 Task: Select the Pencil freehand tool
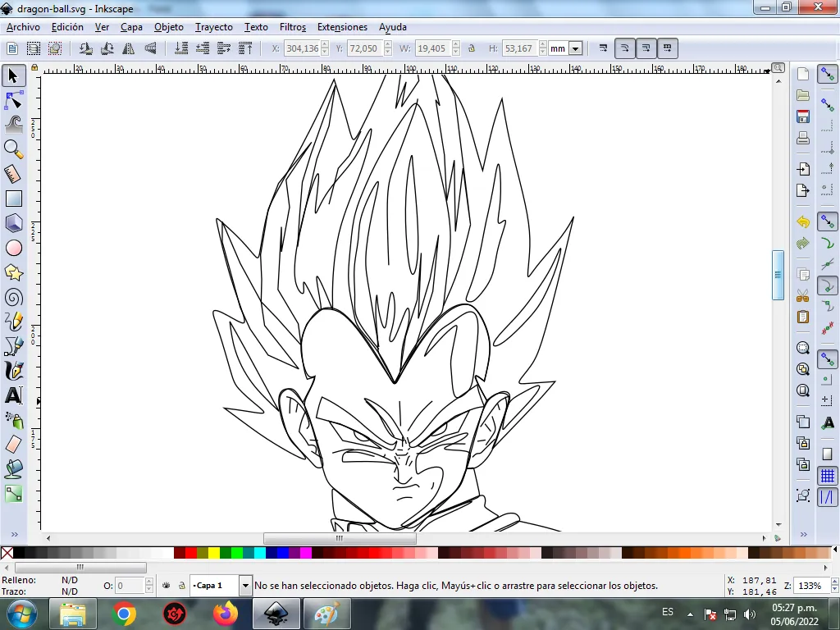click(13, 322)
